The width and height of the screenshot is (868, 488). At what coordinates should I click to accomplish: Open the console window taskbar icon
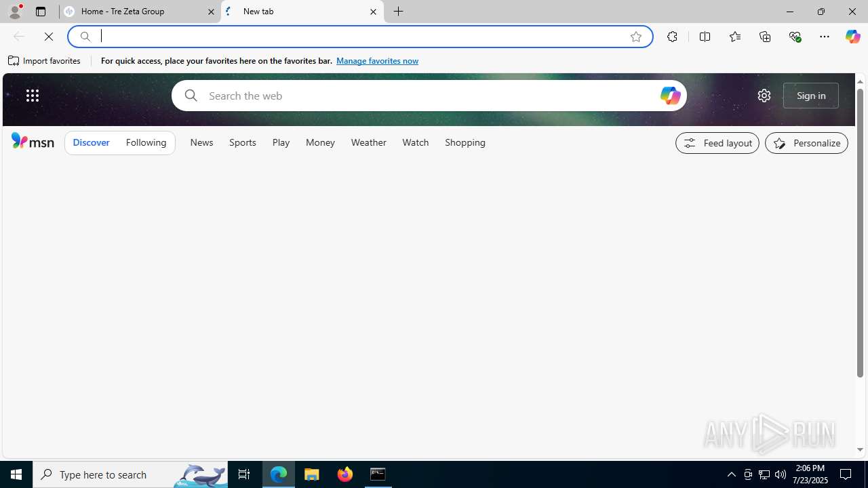click(378, 474)
